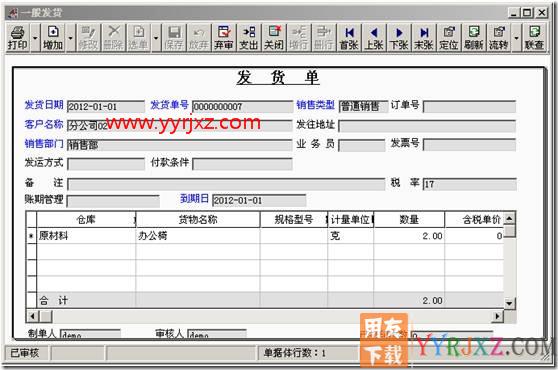
Task: Click the horizontal scrollbar left arrow
Action: [x=32, y=316]
